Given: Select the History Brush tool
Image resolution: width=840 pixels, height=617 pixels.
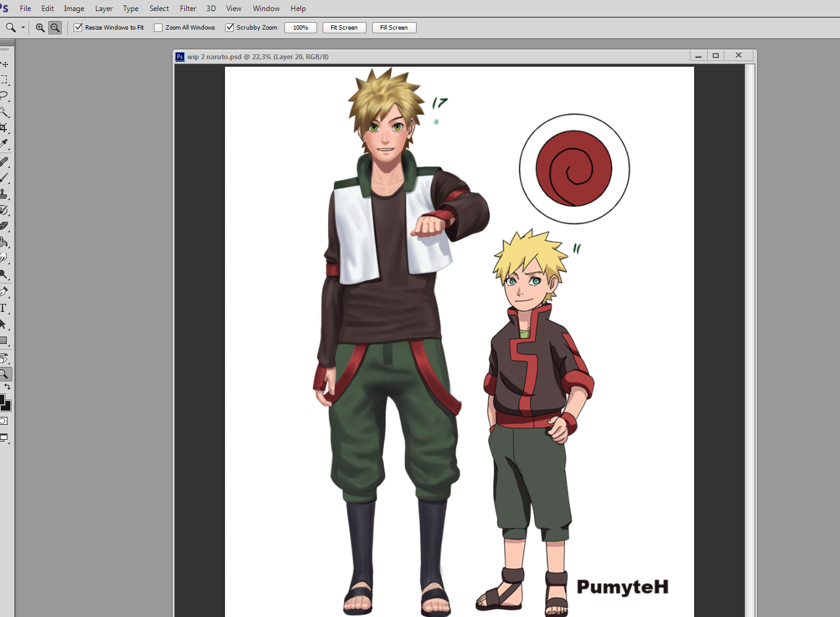Looking at the screenshot, I should point(5,209).
